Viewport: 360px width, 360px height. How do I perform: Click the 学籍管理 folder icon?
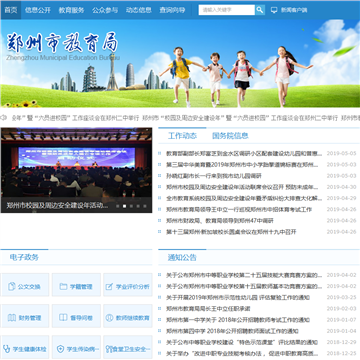pyautogui.click(x=63, y=286)
